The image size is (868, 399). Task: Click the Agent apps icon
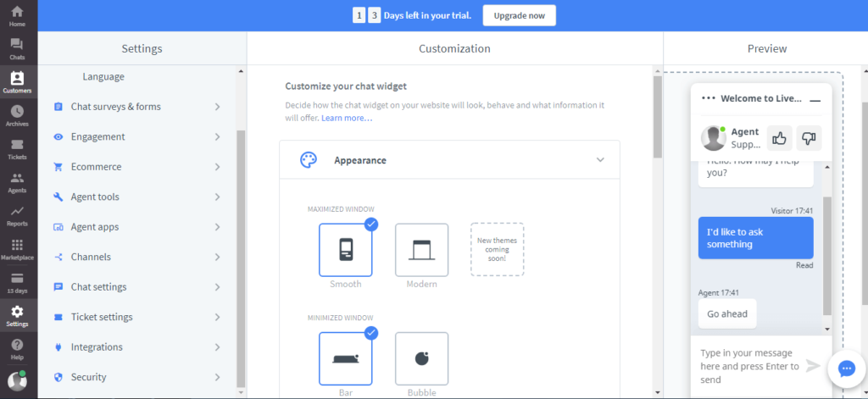(x=58, y=227)
